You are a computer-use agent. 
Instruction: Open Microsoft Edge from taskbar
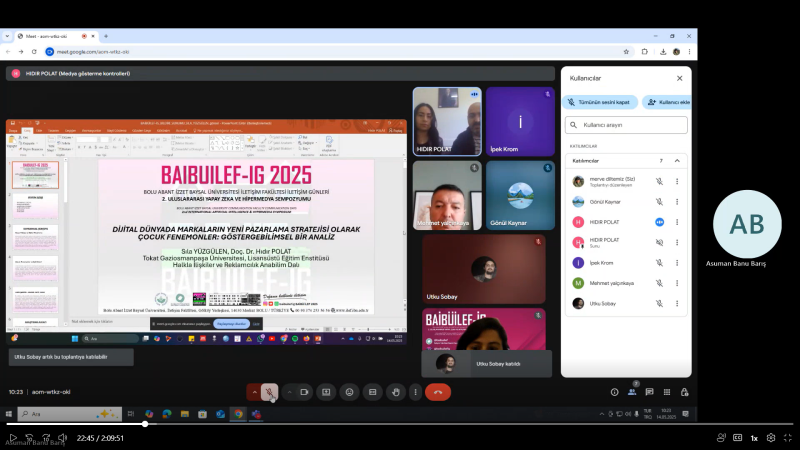click(x=167, y=414)
